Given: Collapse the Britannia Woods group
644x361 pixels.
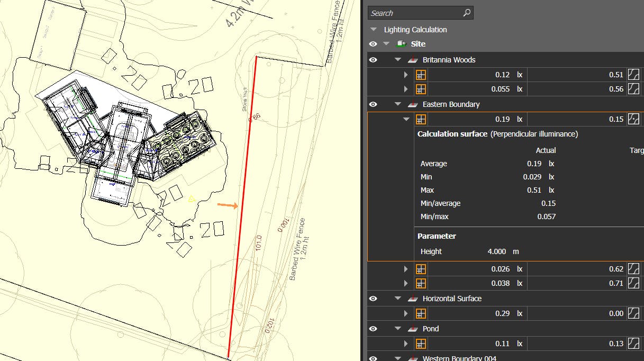Looking at the screenshot, I should [398, 60].
